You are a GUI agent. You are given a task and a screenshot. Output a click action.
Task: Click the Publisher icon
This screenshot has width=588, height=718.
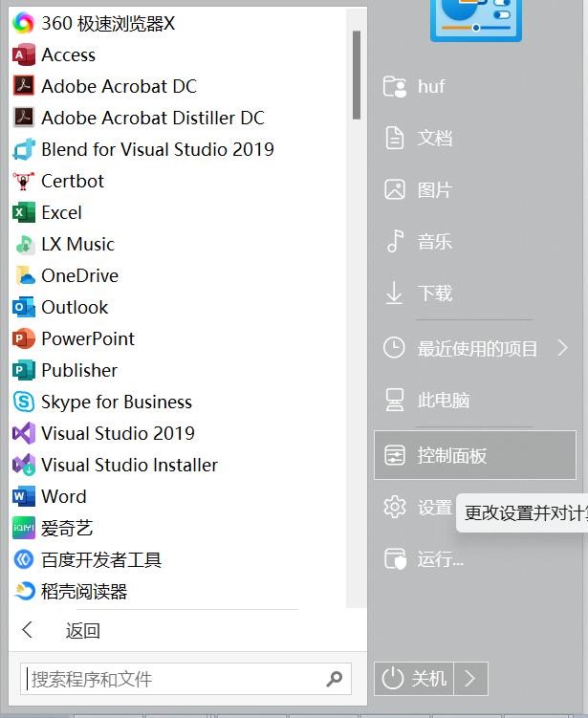coord(23,370)
